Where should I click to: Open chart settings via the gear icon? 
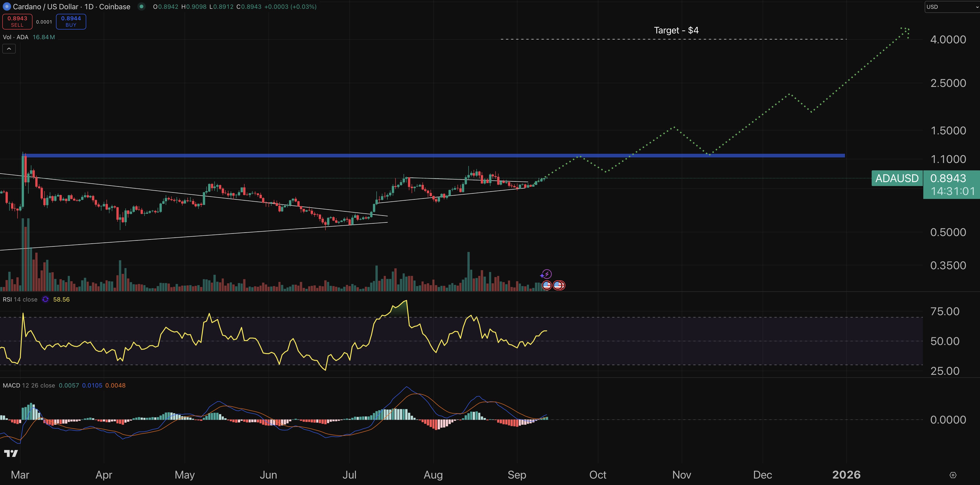(x=953, y=475)
